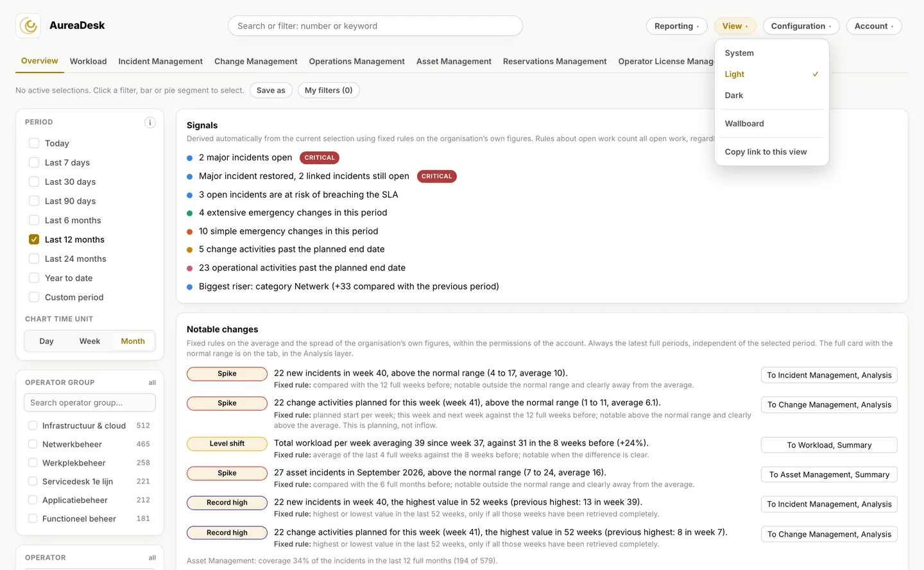924x570 pixels.
Task: Select Dark theme from View menu
Action: (771, 96)
